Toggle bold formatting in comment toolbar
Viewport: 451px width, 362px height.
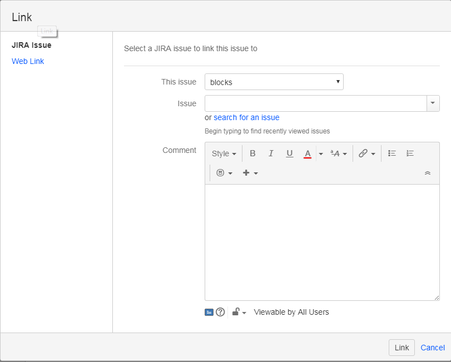point(253,153)
